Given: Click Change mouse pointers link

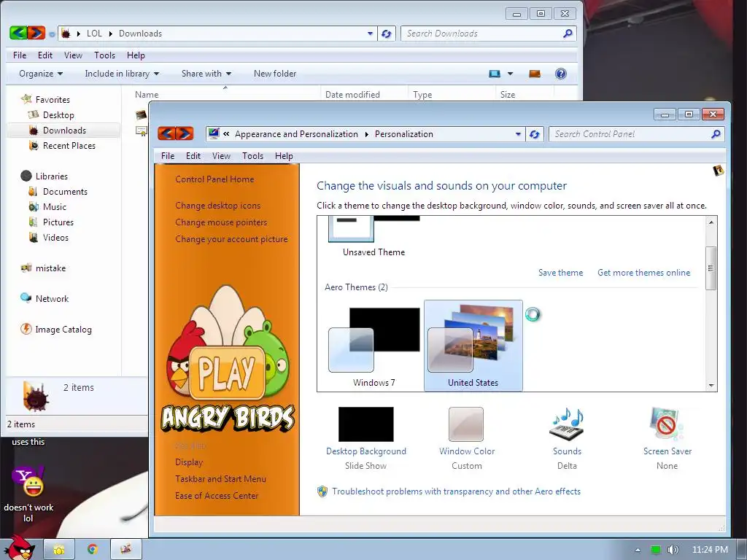Looking at the screenshot, I should pyautogui.click(x=221, y=222).
